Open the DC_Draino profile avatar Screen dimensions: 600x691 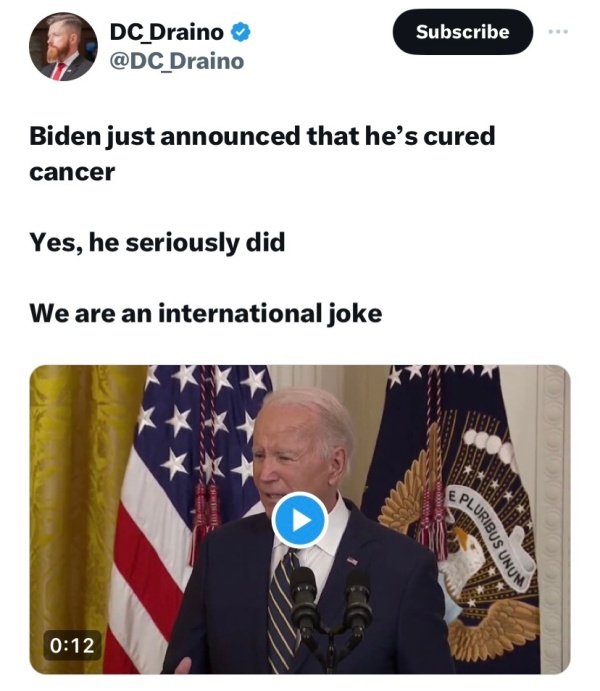(63, 46)
